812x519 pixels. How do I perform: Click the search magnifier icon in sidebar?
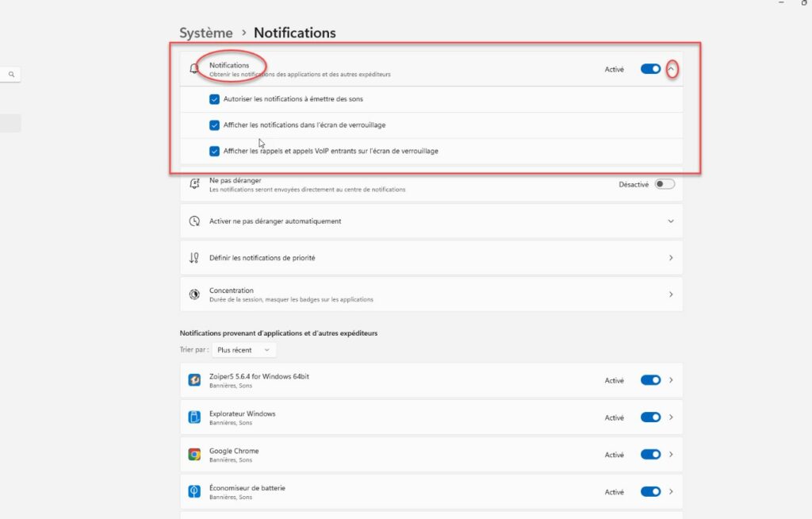[x=11, y=75]
